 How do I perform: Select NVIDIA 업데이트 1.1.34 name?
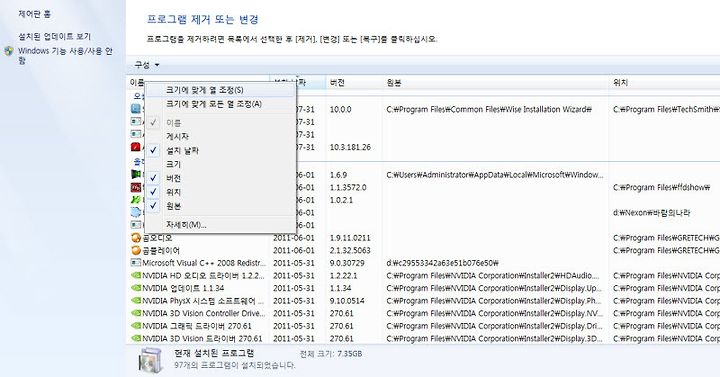[x=183, y=288]
